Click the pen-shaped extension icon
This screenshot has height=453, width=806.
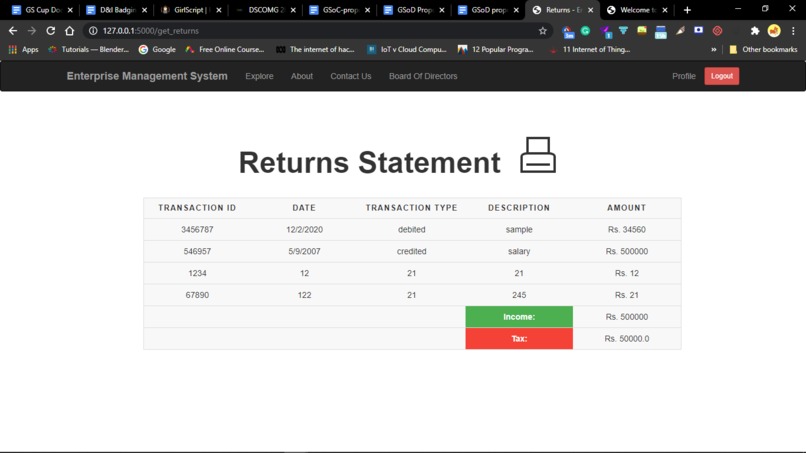pyautogui.click(x=680, y=31)
